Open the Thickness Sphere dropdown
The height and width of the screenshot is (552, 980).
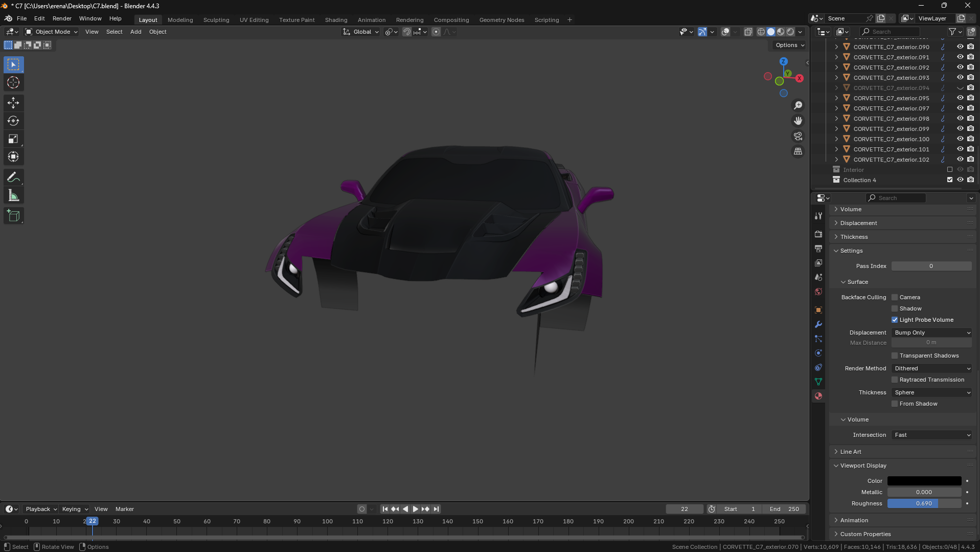click(932, 392)
